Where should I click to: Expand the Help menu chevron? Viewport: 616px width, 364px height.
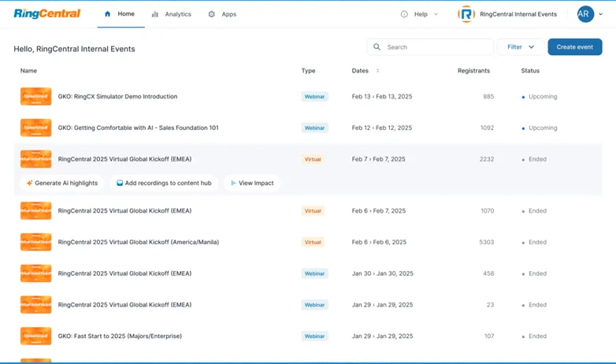tap(436, 14)
